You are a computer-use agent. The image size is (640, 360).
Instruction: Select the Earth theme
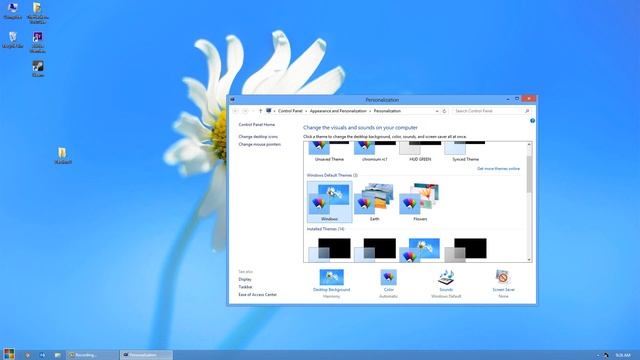(374, 202)
